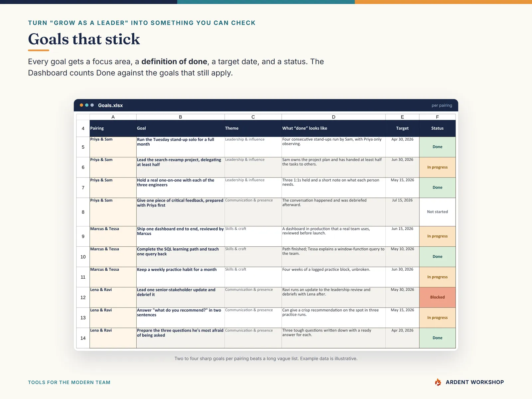Click the orange window dot in Goals.xlsx title bar
Screen dimensions: 532x399
[x=81, y=105]
